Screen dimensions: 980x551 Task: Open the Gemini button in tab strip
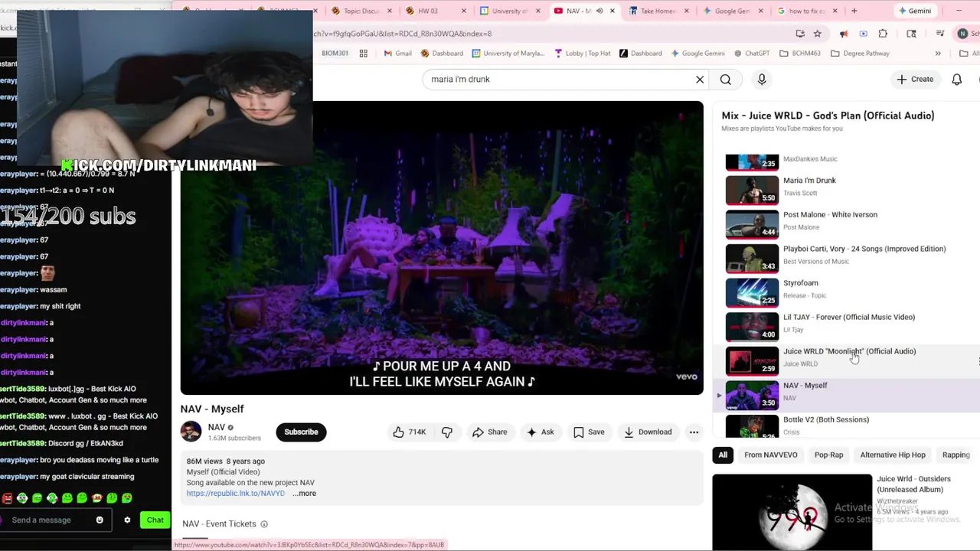pyautogui.click(x=915, y=11)
